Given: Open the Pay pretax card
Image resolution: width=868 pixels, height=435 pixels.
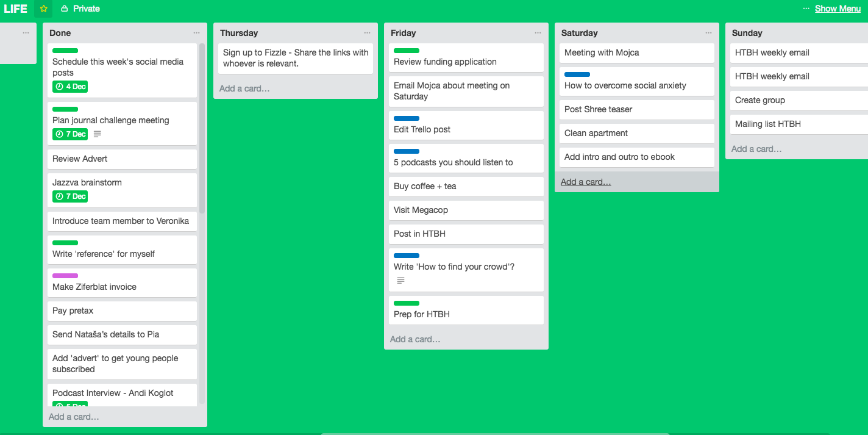Looking at the screenshot, I should tap(123, 311).
